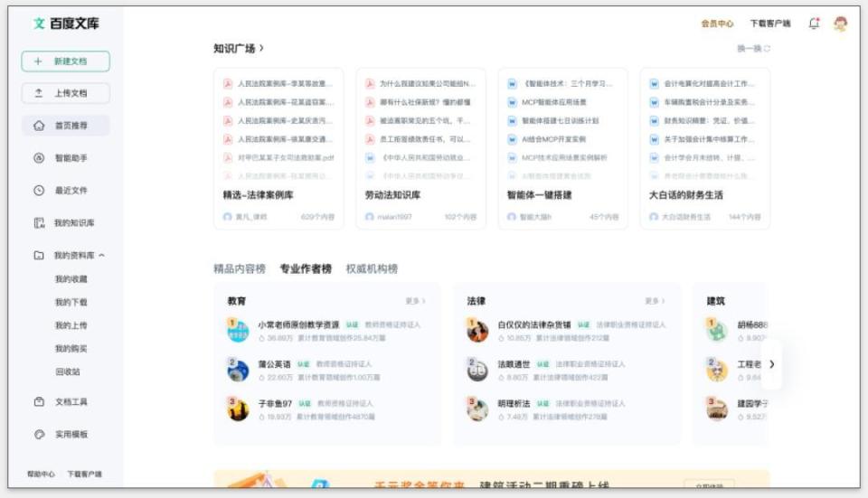
Task: Click PDF icon of 对甲巴某某子女司法救助案.pdf
Action: tap(228, 157)
